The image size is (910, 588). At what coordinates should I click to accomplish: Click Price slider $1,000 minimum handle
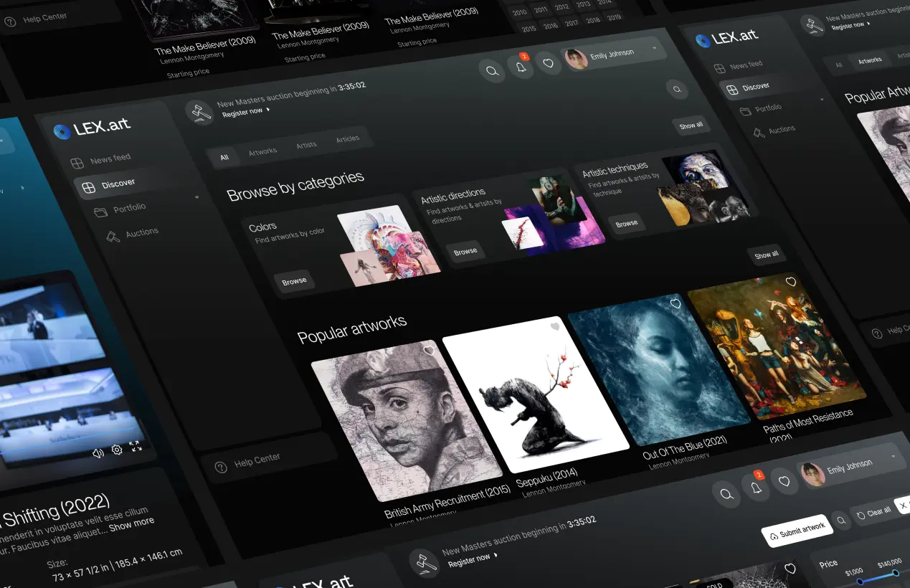click(860, 581)
